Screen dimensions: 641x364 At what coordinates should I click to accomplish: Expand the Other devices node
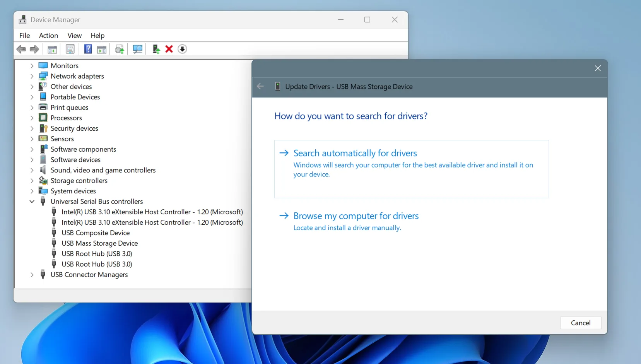[32, 87]
